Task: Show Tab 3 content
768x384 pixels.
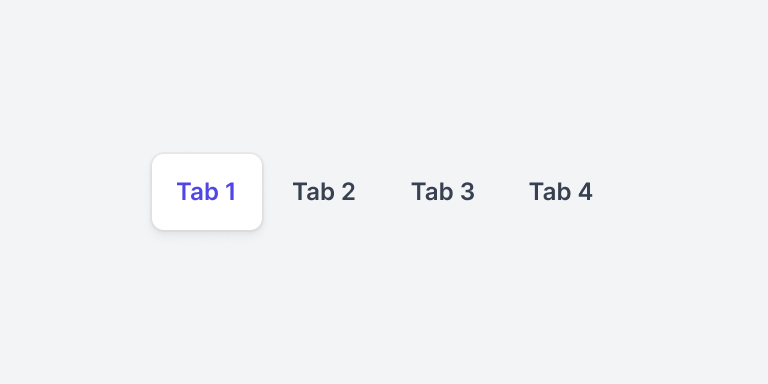Action: [x=443, y=192]
